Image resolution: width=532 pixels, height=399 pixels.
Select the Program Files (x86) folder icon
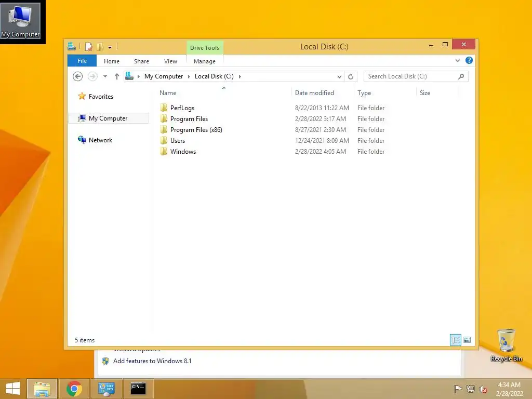pyautogui.click(x=164, y=129)
